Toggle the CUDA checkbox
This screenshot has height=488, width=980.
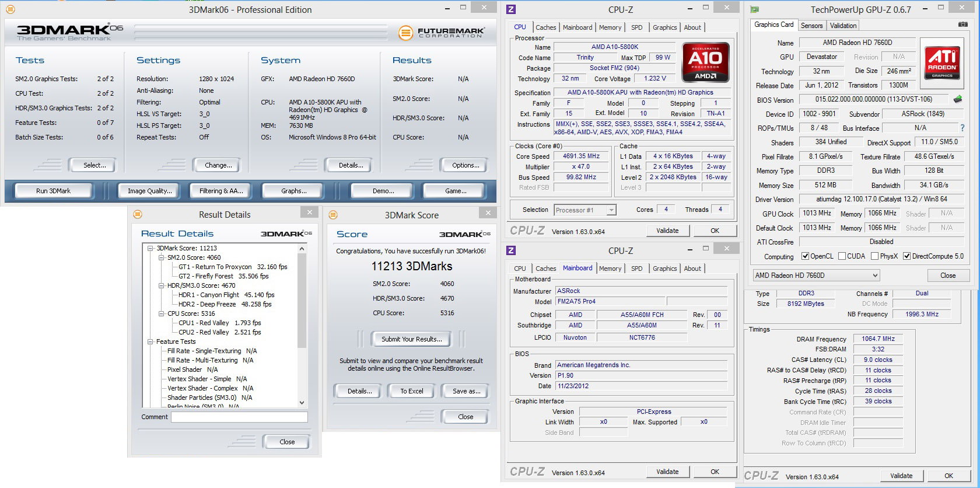(842, 256)
